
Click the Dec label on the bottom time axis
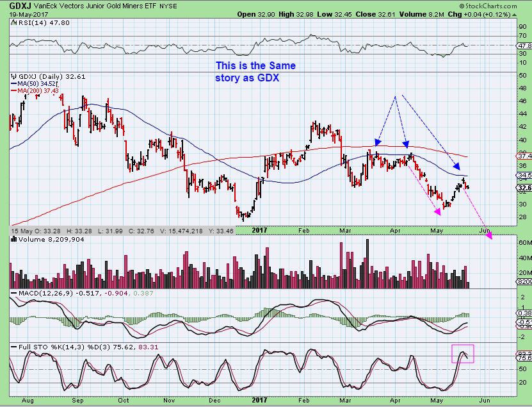click(214, 400)
